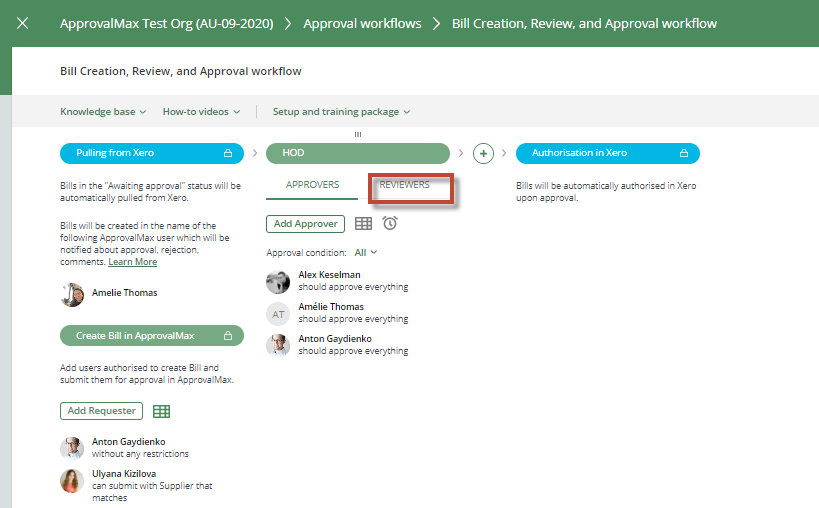Go to Approval workflows breadcrumb
Image resolution: width=819 pixels, height=508 pixels.
point(362,23)
